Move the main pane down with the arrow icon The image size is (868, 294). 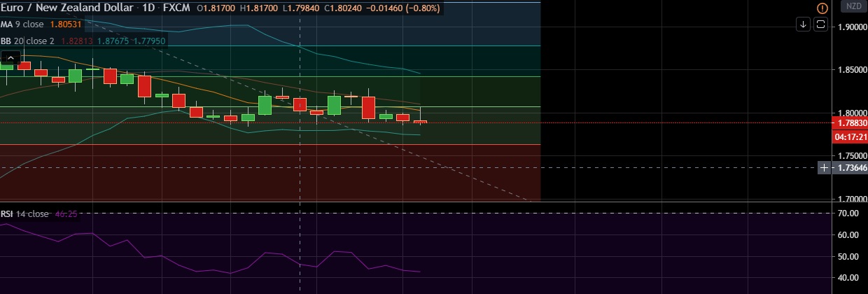coord(803,24)
